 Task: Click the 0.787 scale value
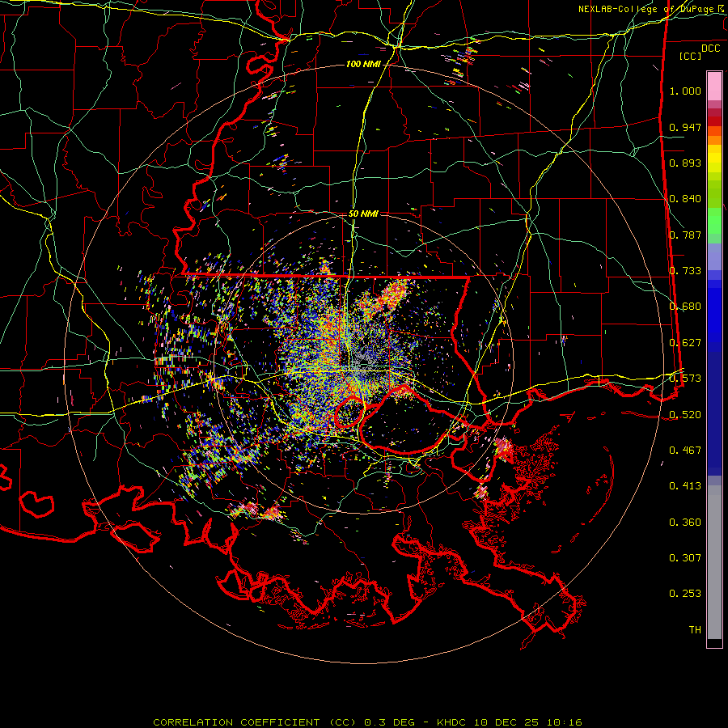click(685, 235)
